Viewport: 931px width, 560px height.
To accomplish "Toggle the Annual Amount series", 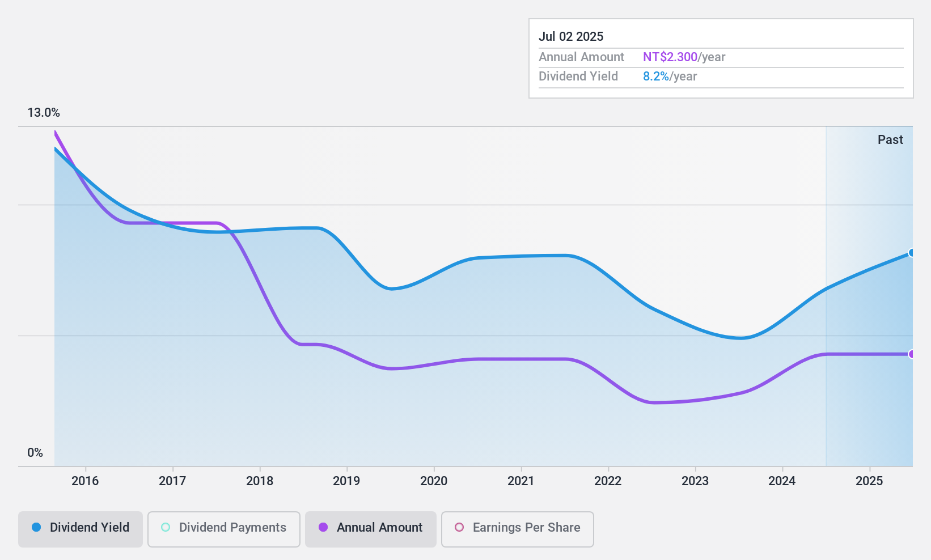I will pyautogui.click(x=370, y=529).
